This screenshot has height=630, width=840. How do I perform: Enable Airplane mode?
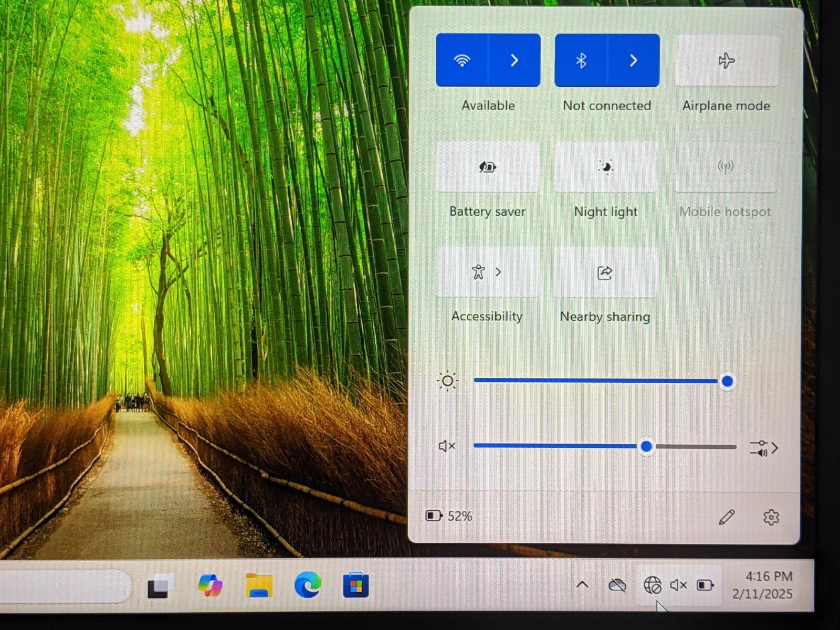727,60
